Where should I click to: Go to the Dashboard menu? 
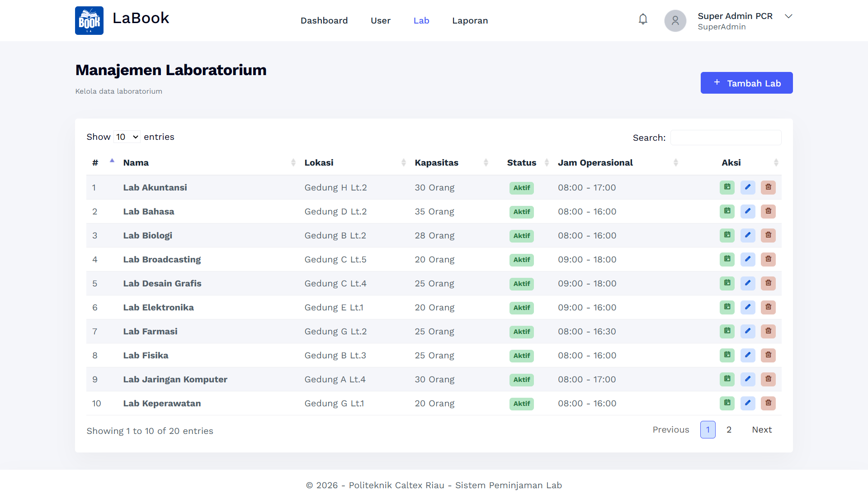[324, 21]
